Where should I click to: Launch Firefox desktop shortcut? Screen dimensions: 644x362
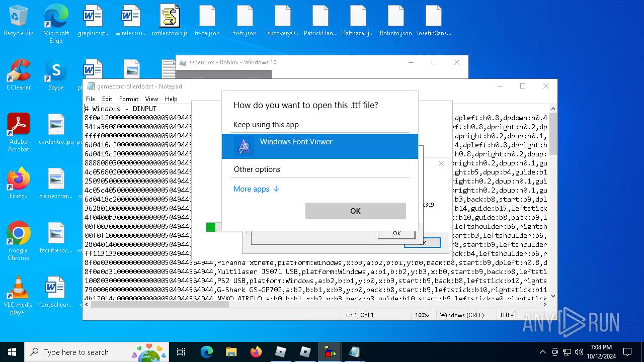click(19, 184)
